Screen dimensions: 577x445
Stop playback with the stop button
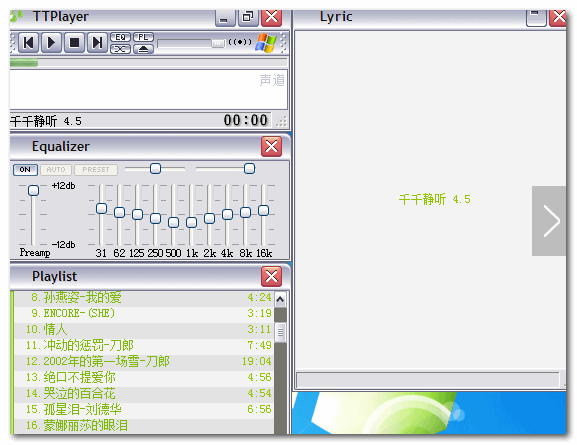click(75, 43)
